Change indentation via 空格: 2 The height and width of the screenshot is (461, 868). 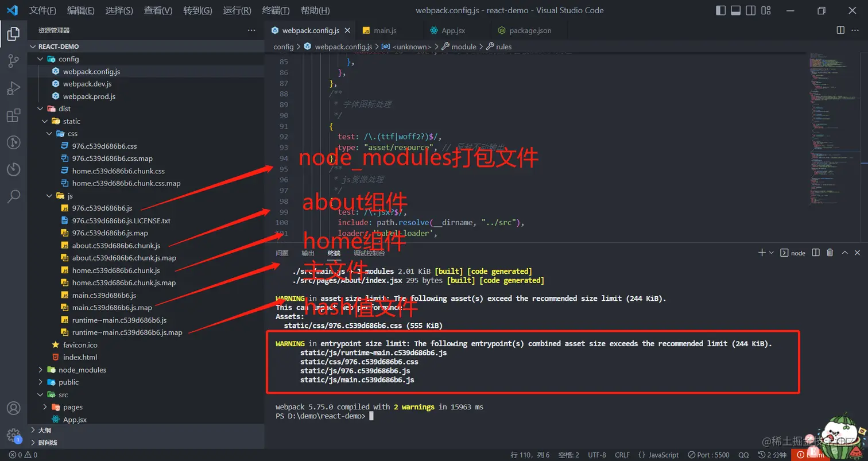pyautogui.click(x=569, y=455)
